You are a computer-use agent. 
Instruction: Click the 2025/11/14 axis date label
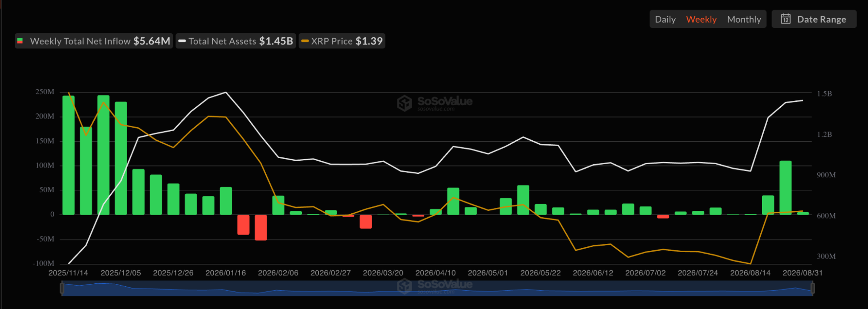(68, 273)
